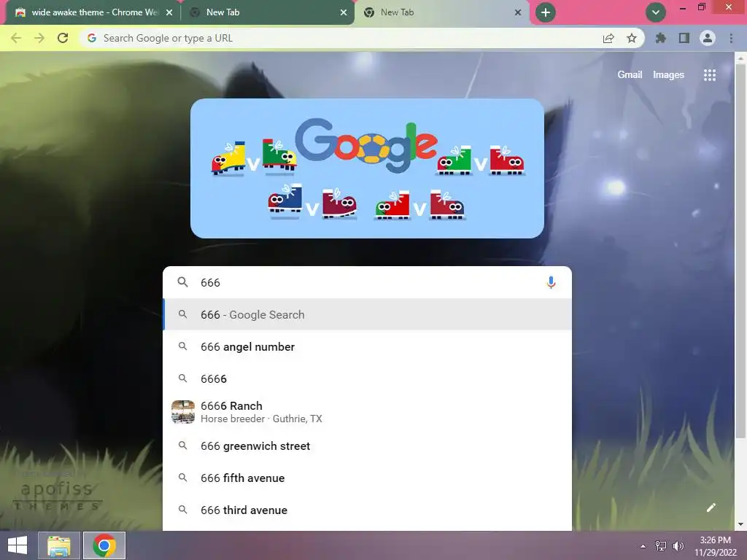Click the Chrome taskbar icon
Viewport: 747px width, 560px height.
pos(104,545)
